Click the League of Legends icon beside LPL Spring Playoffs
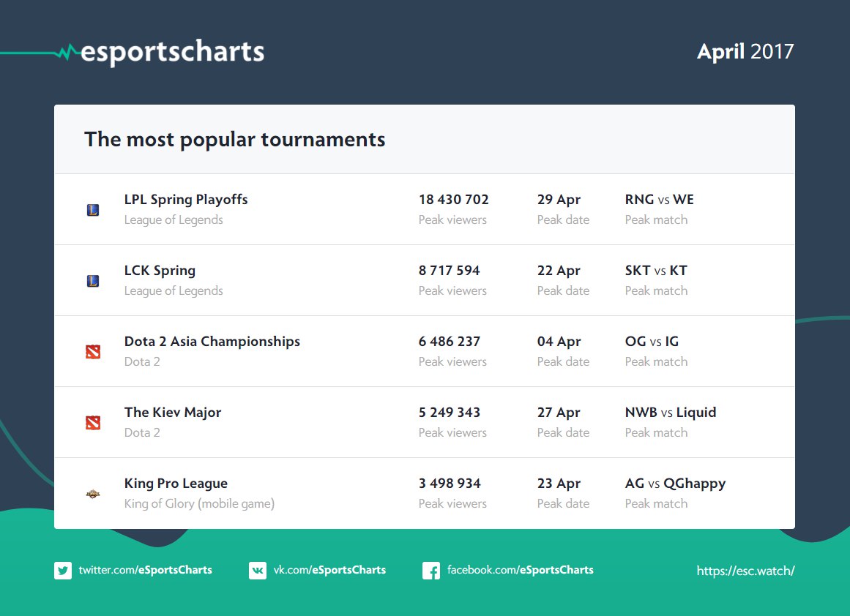850x616 pixels. [x=93, y=210]
